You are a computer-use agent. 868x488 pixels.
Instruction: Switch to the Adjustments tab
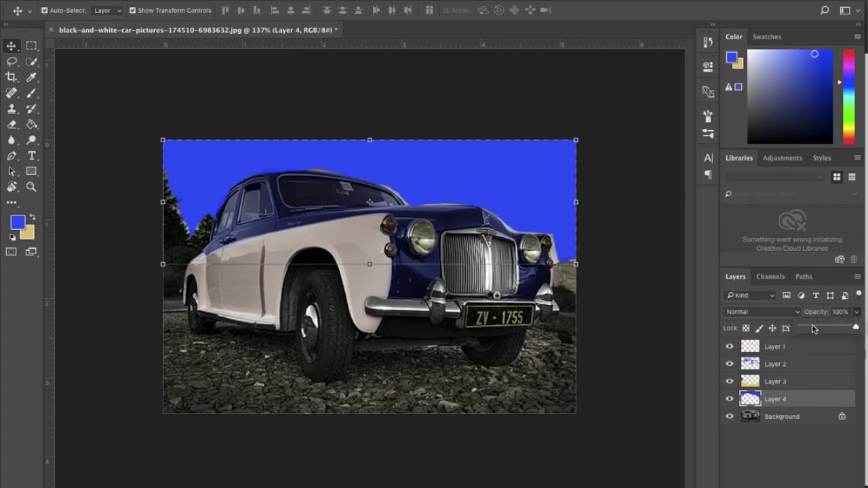[x=783, y=158]
